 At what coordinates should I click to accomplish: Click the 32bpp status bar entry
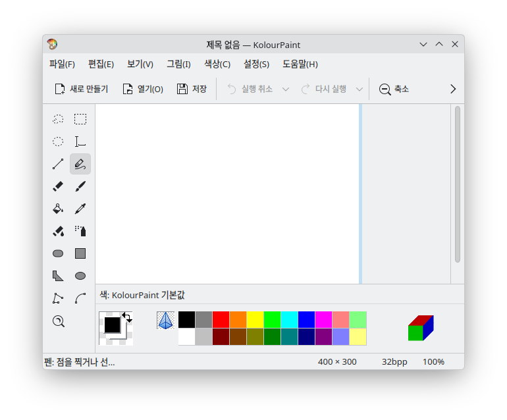394,362
